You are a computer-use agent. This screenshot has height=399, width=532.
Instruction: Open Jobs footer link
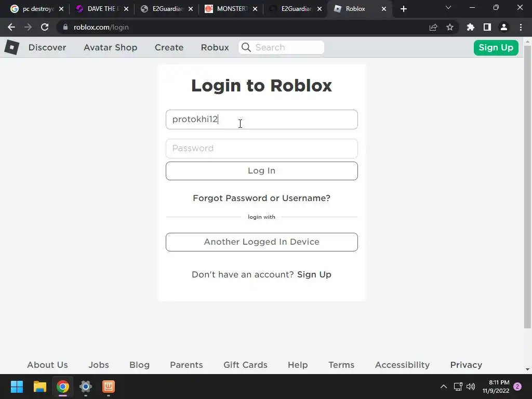(99, 365)
